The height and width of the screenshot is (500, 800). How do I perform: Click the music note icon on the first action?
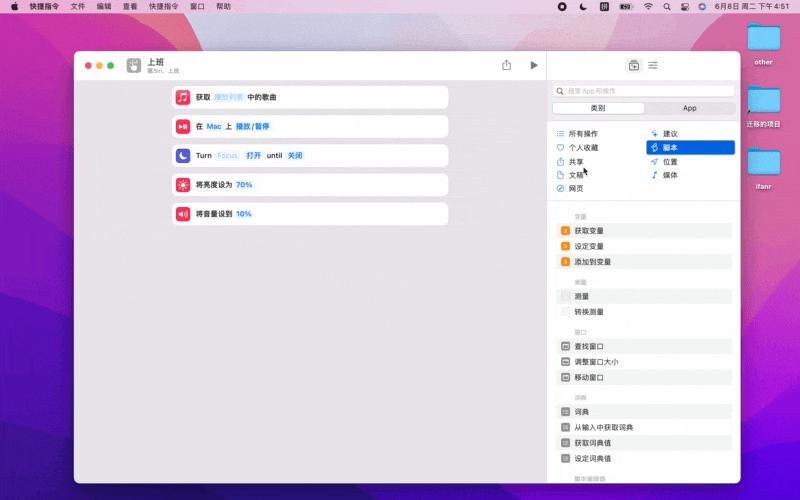coord(183,97)
